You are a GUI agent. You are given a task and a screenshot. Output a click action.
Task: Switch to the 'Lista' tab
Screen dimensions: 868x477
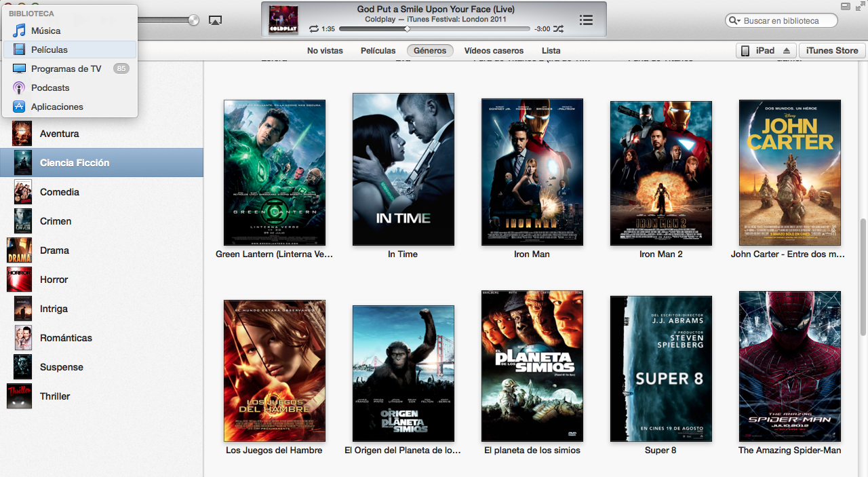551,51
